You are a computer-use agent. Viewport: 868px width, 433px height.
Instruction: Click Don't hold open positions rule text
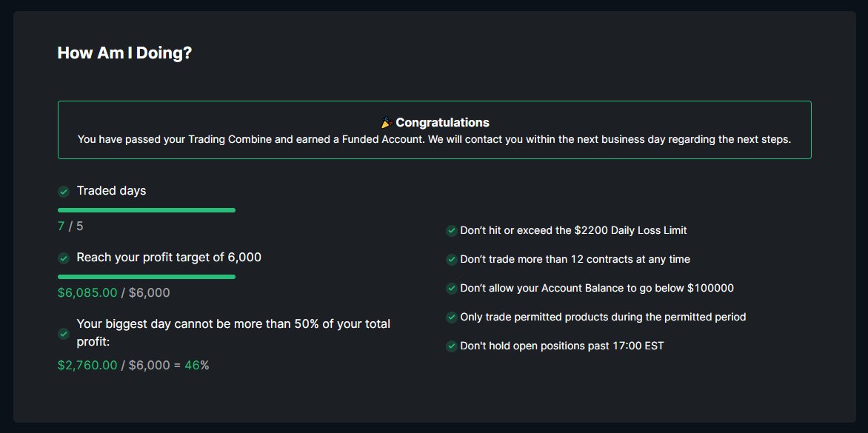pyautogui.click(x=561, y=346)
